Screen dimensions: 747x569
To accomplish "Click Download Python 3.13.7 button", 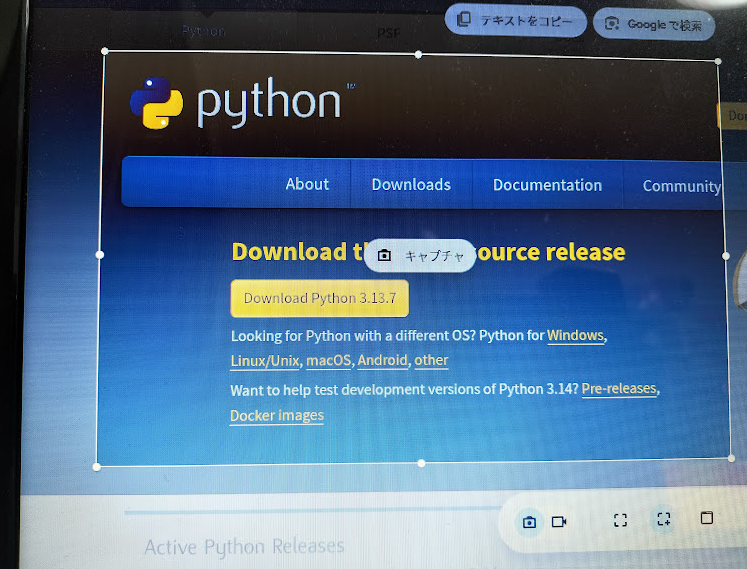I will click(x=319, y=298).
